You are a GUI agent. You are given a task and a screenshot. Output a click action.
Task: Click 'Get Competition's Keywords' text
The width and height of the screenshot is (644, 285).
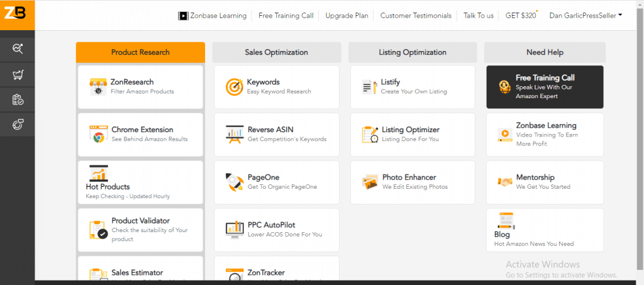tap(287, 139)
